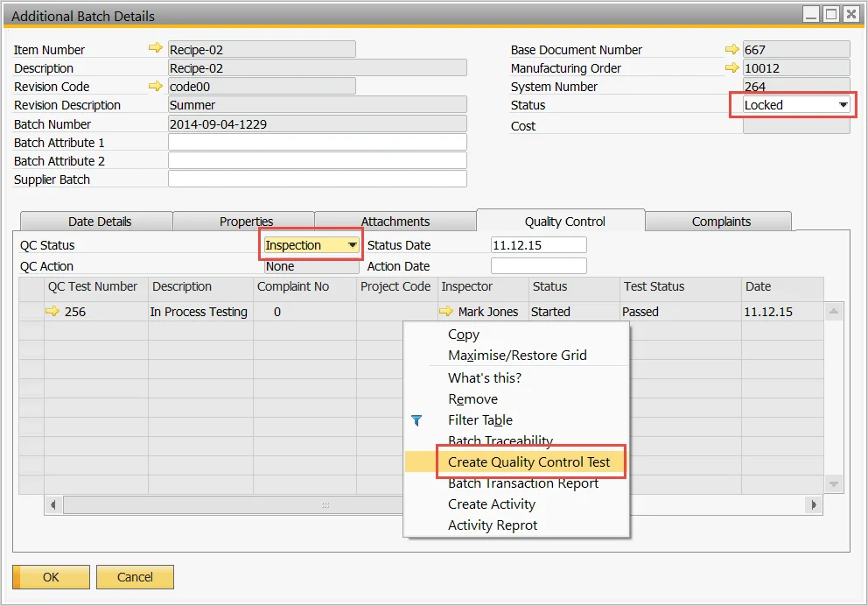
Task: Close the Additional Batch Details window
Action: coord(850,14)
